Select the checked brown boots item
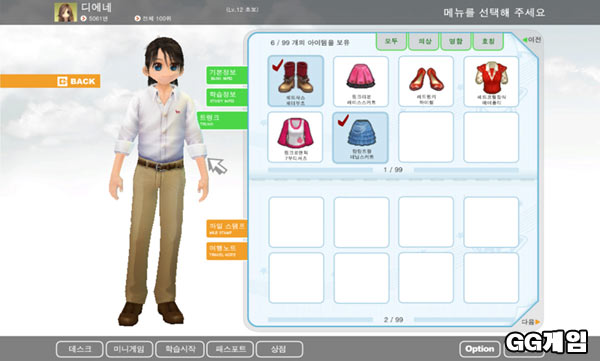This screenshot has width=600, height=361. (296, 81)
